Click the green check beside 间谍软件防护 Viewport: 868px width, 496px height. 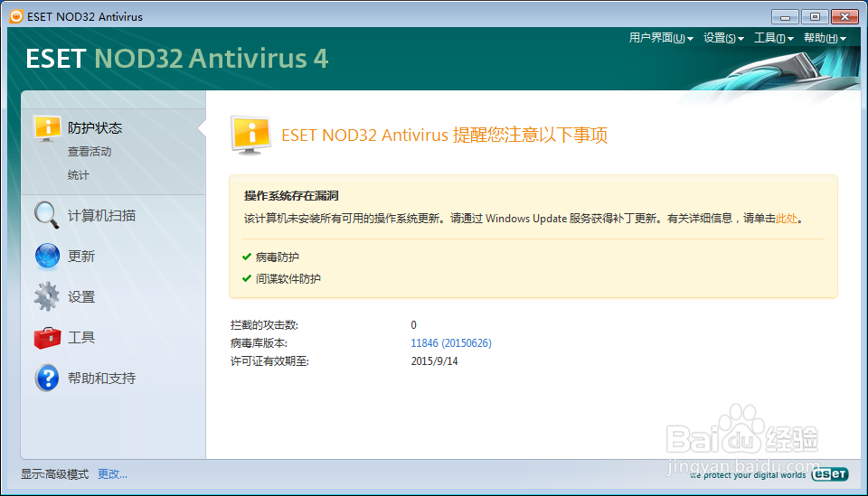click(247, 278)
